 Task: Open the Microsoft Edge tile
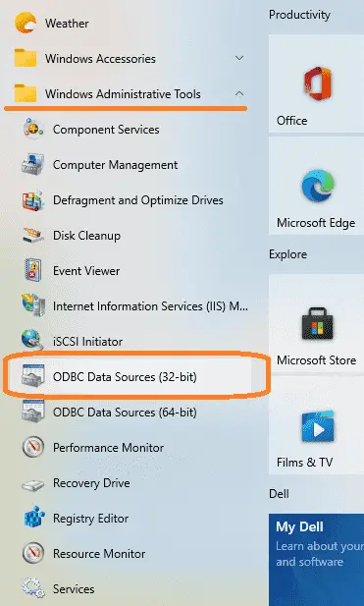[317, 186]
